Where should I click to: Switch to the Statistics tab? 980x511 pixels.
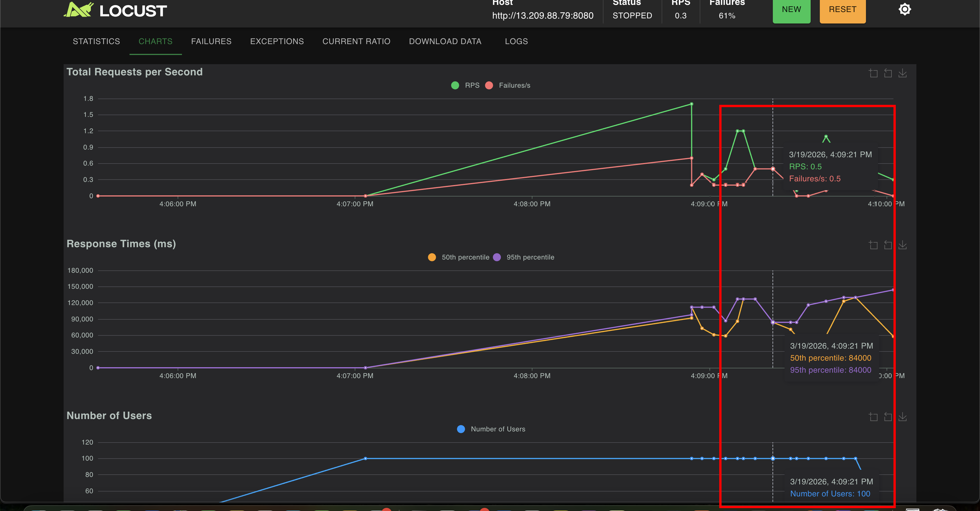click(x=96, y=41)
